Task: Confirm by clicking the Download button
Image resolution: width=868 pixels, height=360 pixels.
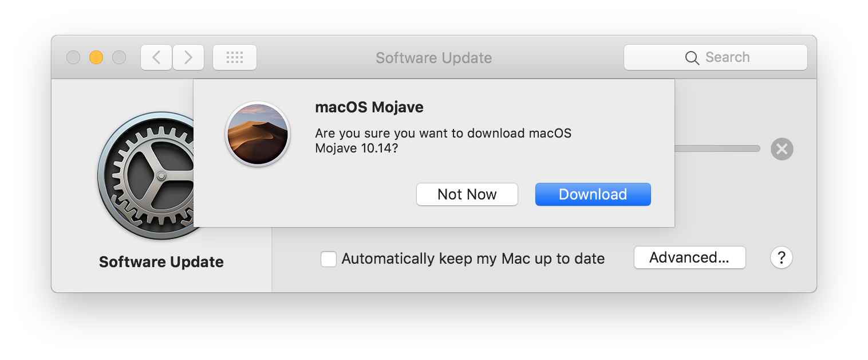Action: [x=593, y=194]
